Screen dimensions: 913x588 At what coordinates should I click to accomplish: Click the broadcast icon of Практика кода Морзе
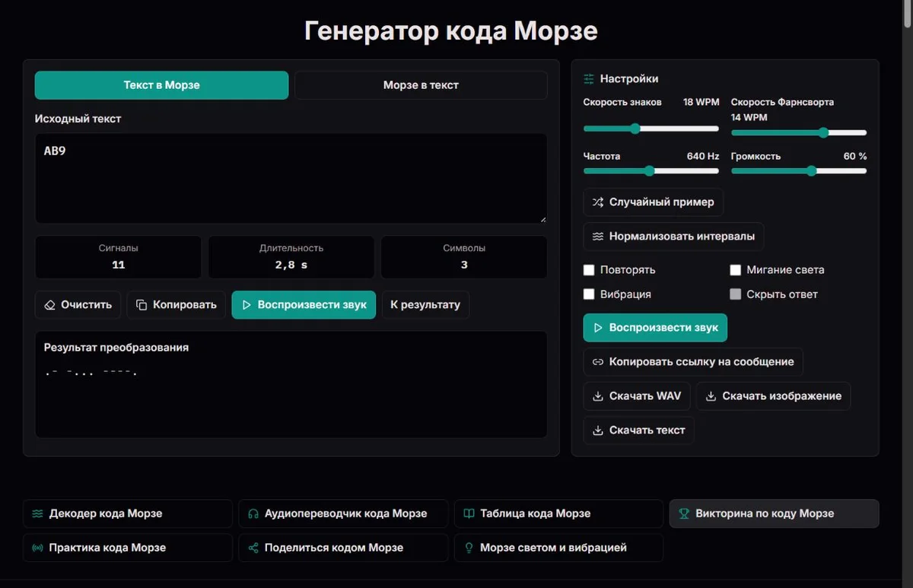pyautogui.click(x=37, y=548)
